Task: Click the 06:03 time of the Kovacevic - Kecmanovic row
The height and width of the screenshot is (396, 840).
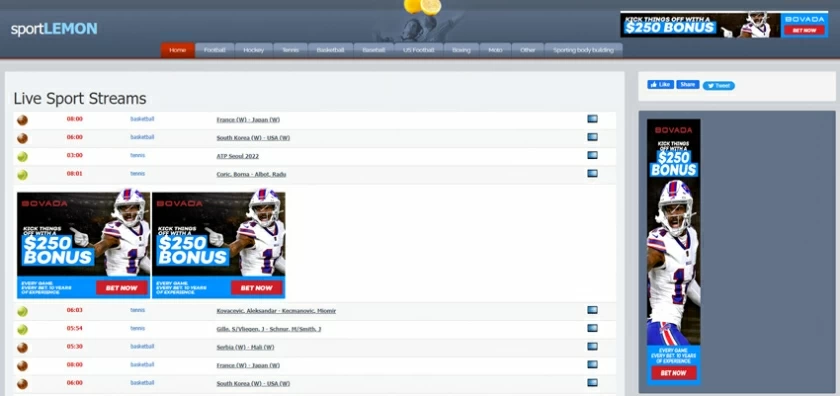Action: [74, 310]
